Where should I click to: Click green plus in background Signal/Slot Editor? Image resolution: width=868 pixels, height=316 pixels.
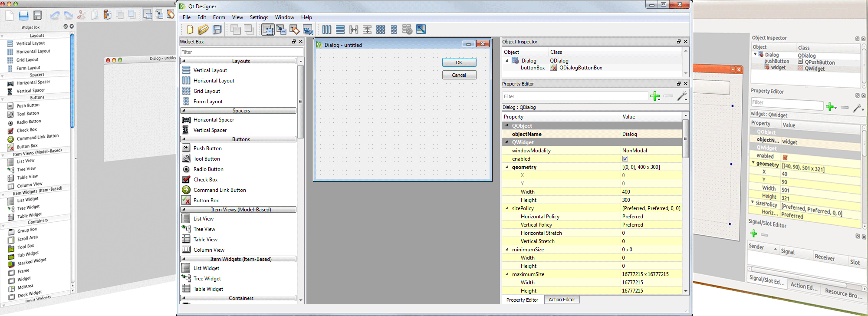(x=753, y=234)
